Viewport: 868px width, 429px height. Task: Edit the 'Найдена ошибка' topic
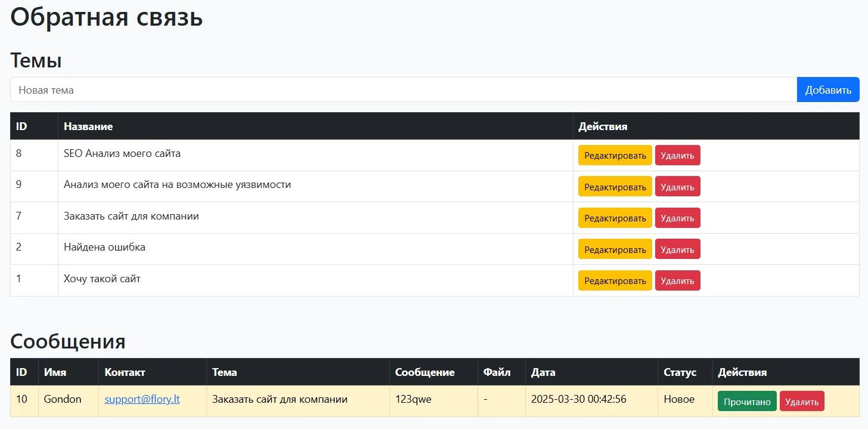(615, 249)
